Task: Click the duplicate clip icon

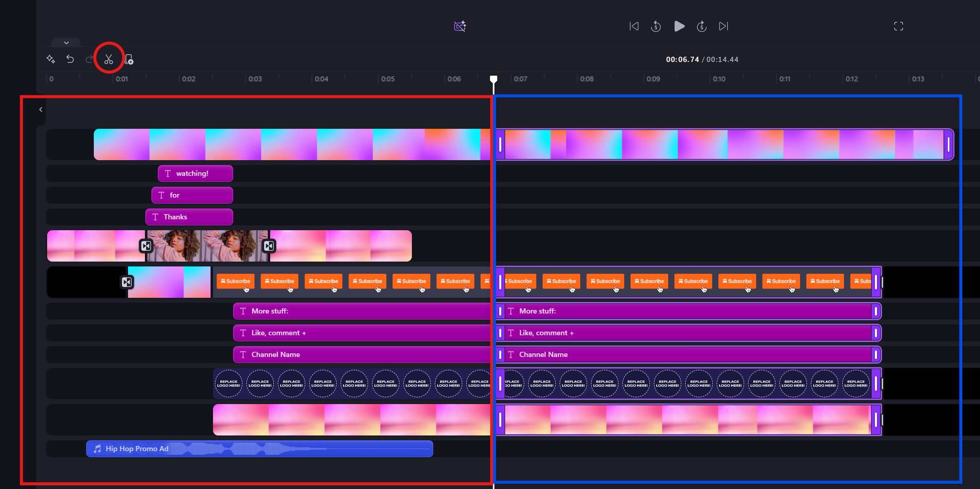Action: (129, 60)
